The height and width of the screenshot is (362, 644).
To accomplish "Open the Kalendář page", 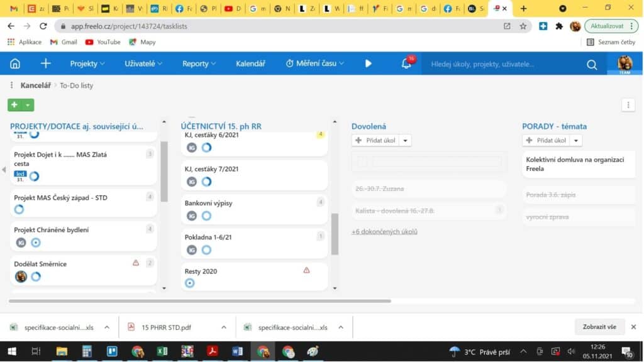I will (250, 63).
